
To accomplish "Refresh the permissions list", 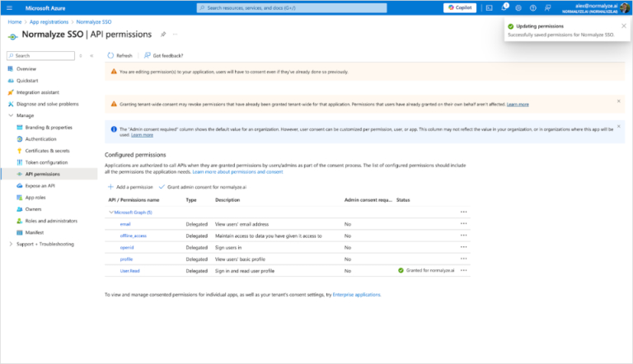I will (120, 55).
